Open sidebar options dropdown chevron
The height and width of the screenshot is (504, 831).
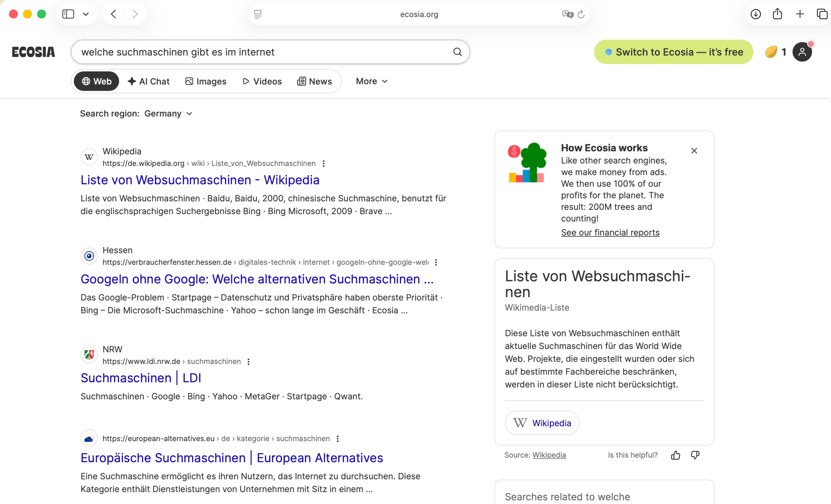pos(86,14)
